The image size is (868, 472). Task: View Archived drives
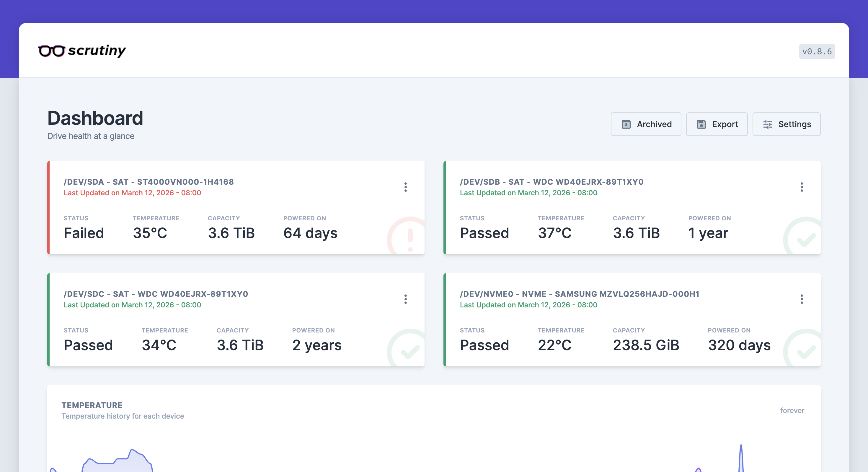point(646,124)
